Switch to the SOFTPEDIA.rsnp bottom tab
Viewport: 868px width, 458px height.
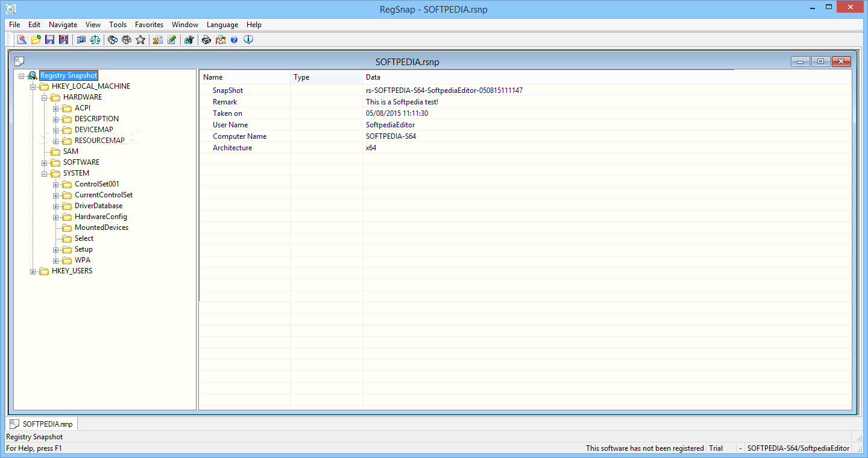click(42, 424)
